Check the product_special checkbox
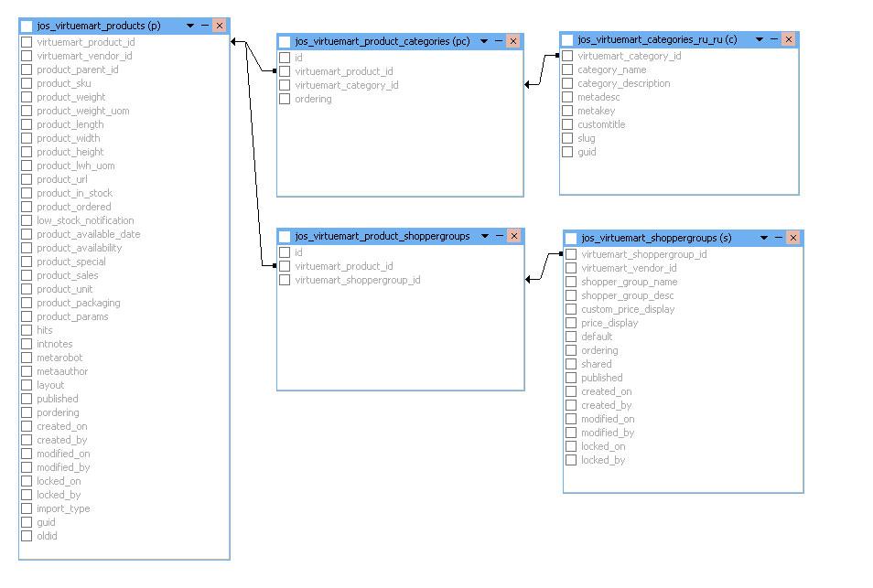This screenshot has width=873, height=588. (27, 262)
